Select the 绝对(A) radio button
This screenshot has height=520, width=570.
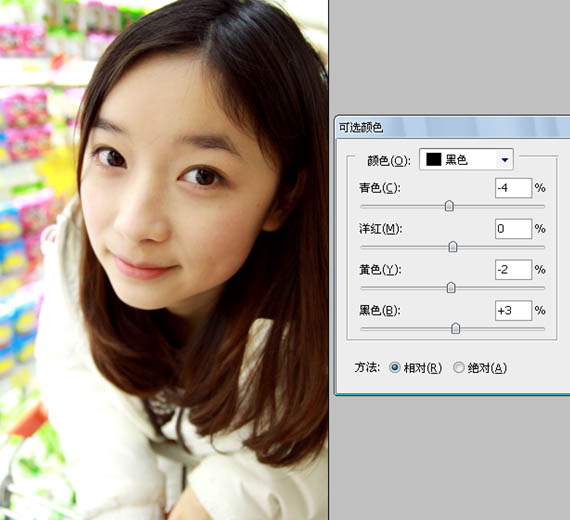pyautogui.click(x=459, y=368)
